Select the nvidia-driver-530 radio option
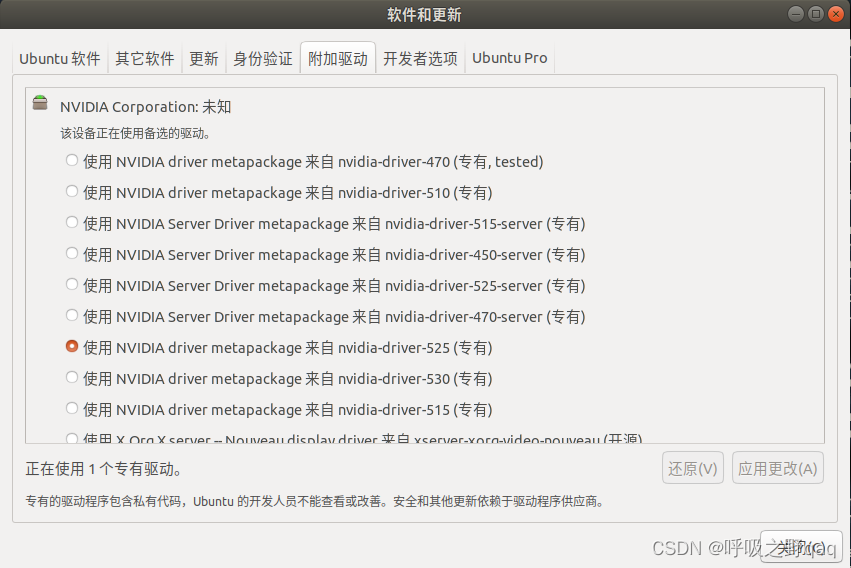851x568 pixels. pyautogui.click(x=72, y=377)
